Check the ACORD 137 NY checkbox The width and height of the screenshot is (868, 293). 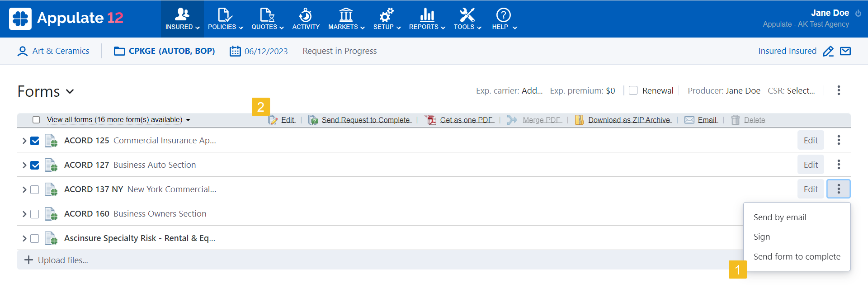[x=35, y=189]
